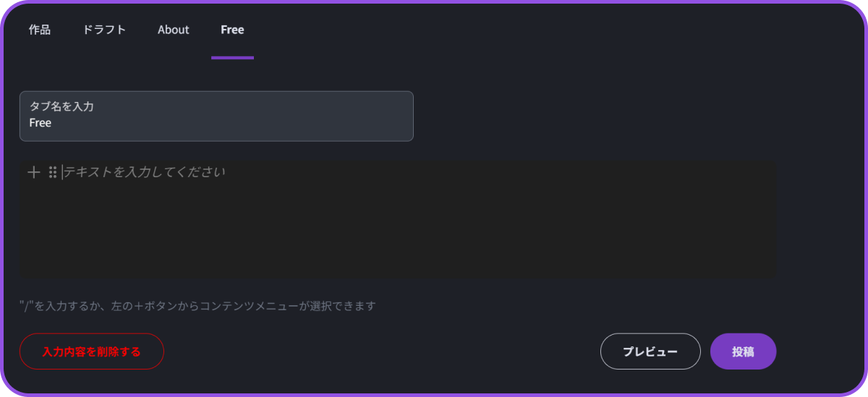Click the purple underline beneath the Free tab
Screen dimensions: 868x397
tap(232, 58)
